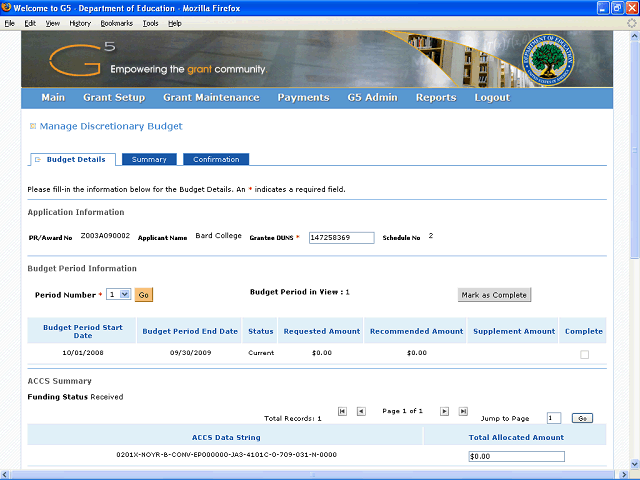640x480 pixels.
Task: Click the Total Allocated Amount field
Action: [x=515, y=456]
